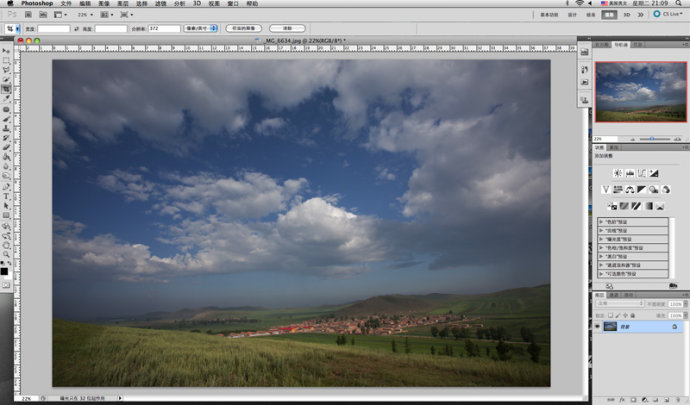Click the foreground color swatch
This screenshot has width=690, height=405.
(4, 272)
